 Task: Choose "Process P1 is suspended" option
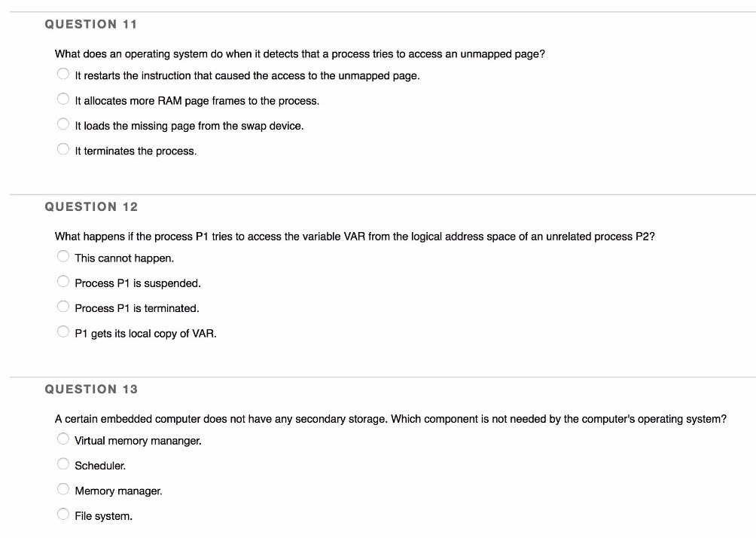tap(63, 280)
